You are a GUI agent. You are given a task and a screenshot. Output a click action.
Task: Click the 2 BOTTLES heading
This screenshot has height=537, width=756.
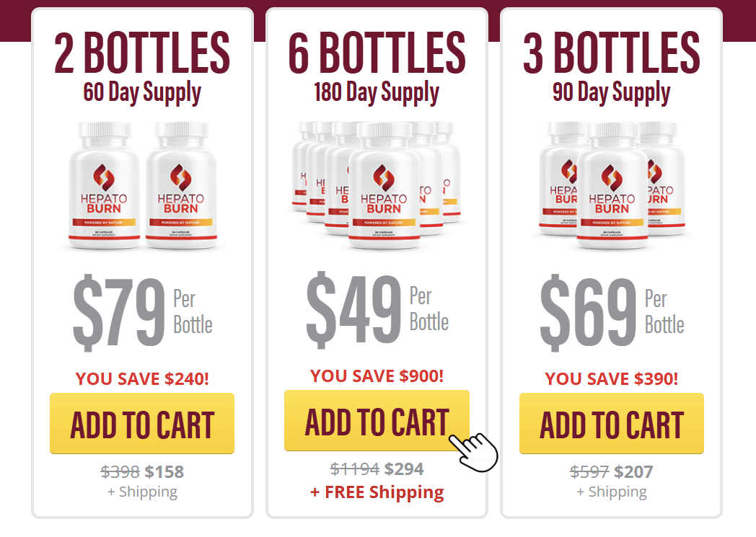coord(141,53)
